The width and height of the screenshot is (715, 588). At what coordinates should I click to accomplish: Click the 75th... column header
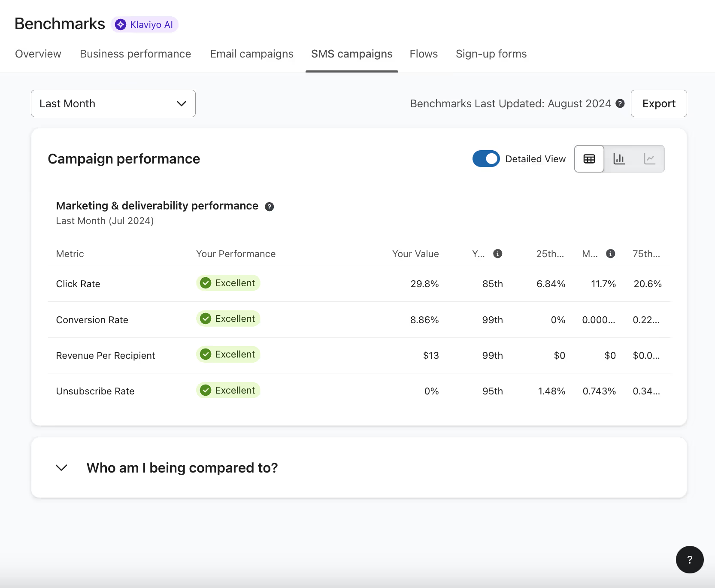tap(646, 254)
